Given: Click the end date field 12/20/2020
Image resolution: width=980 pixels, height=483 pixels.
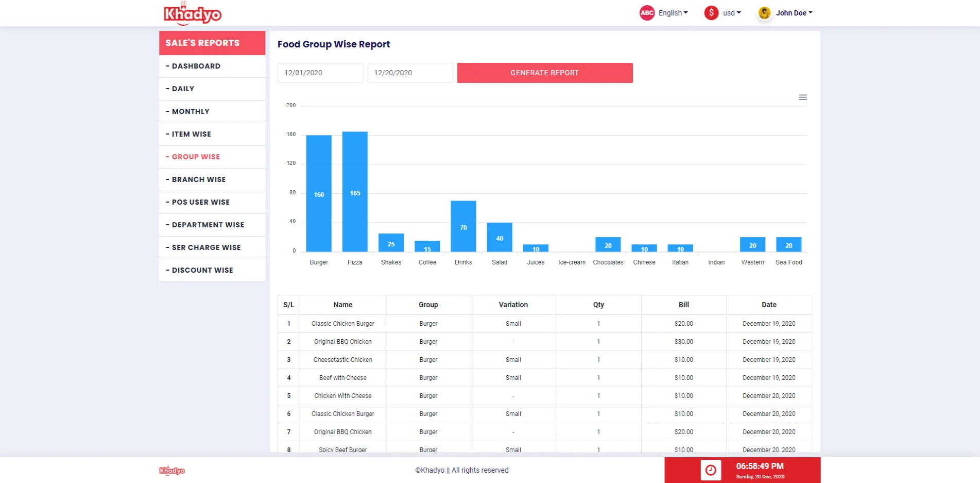Looking at the screenshot, I should 410,73.
